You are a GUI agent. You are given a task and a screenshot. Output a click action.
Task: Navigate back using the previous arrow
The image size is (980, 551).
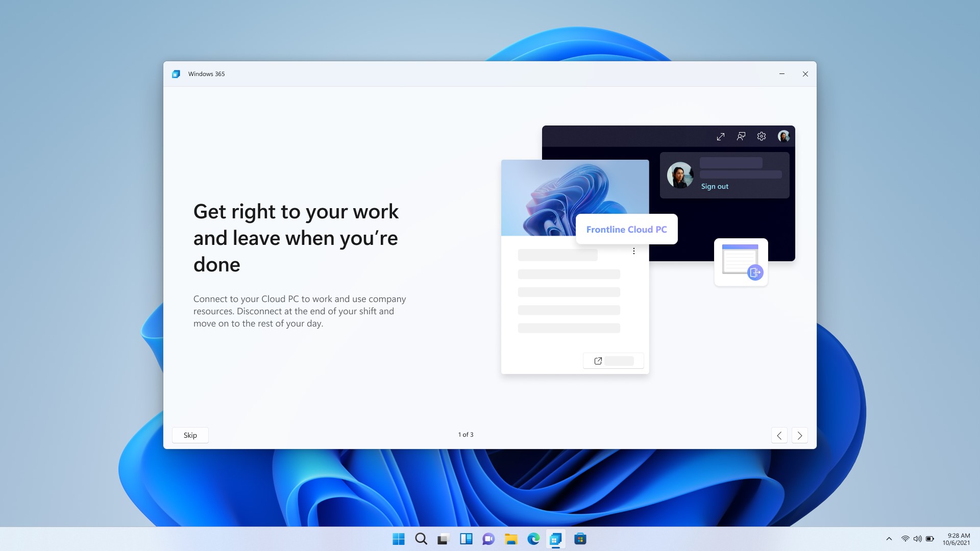tap(779, 435)
